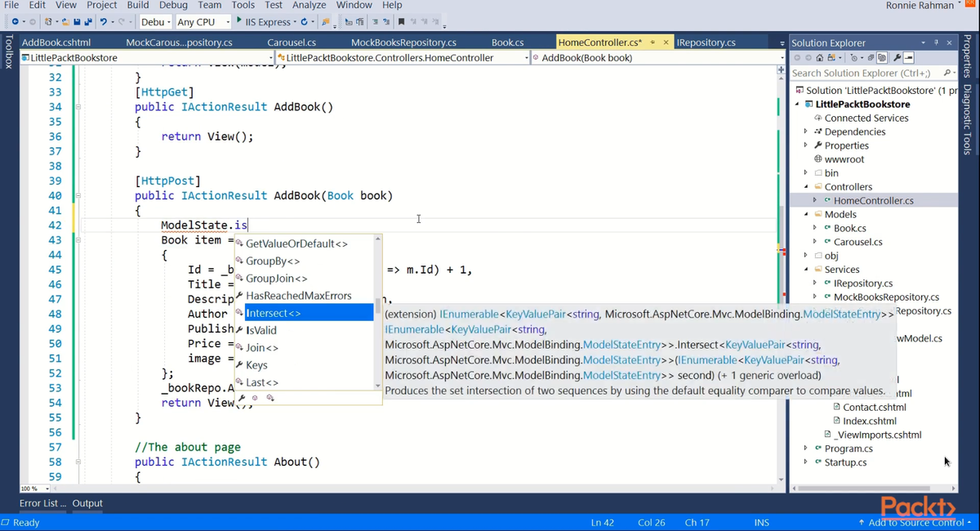Open the Properties side tab on the right
The height and width of the screenshot is (531, 980).
coord(968,57)
